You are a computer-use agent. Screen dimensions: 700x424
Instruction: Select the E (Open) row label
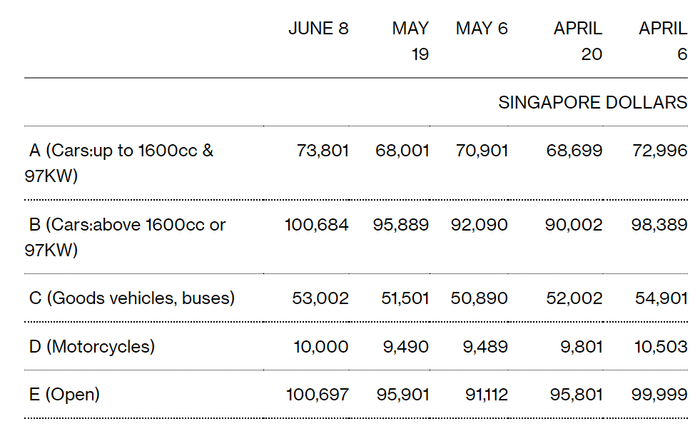coord(64,395)
